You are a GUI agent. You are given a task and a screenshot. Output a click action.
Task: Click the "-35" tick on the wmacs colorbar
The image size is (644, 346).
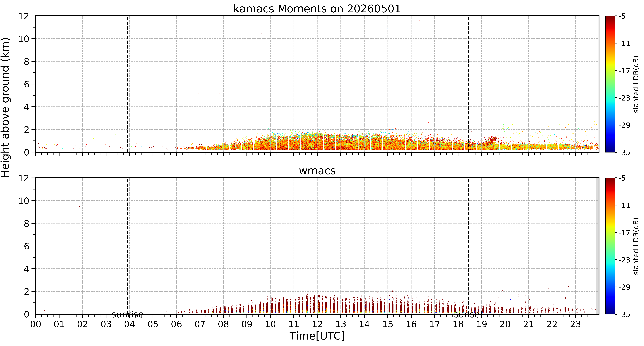pyautogui.click(x=624, y=314)
